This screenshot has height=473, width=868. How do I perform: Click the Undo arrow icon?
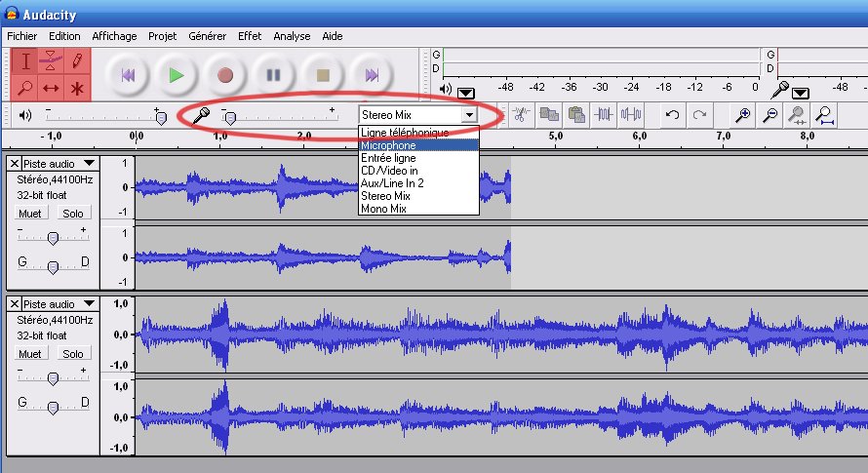pyautogui.click(x=672, y=115)
